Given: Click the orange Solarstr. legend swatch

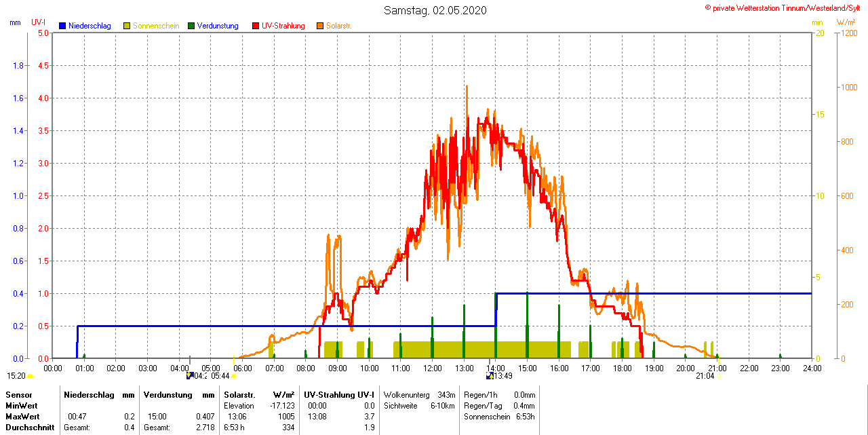Looking at the screenshot, I should click(319, 26).
